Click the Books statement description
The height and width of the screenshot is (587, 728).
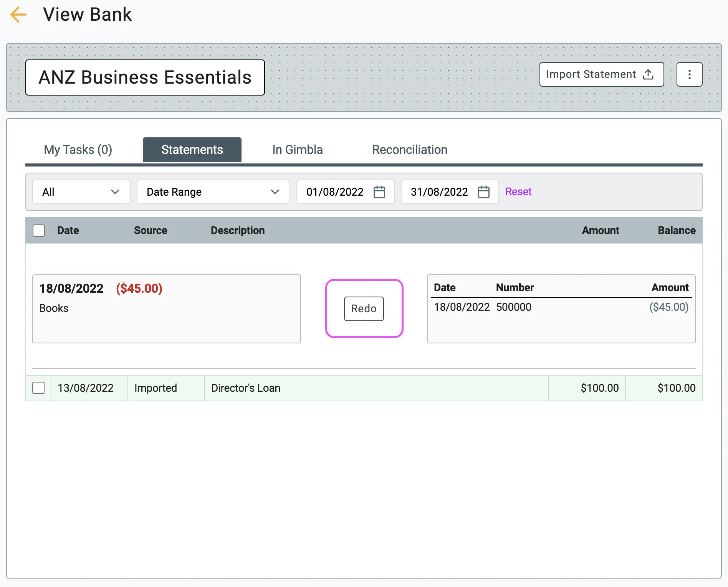point(54,308)
